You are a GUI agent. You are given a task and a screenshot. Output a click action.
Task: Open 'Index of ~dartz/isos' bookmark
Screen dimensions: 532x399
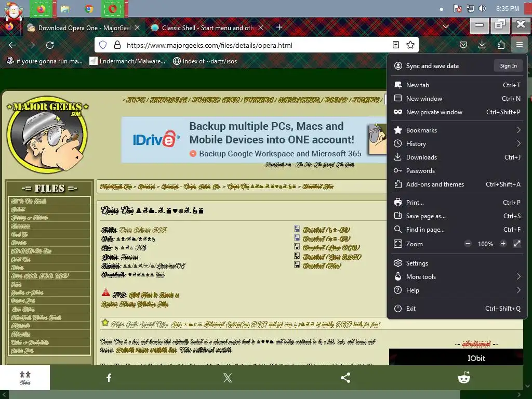point(205,61)
